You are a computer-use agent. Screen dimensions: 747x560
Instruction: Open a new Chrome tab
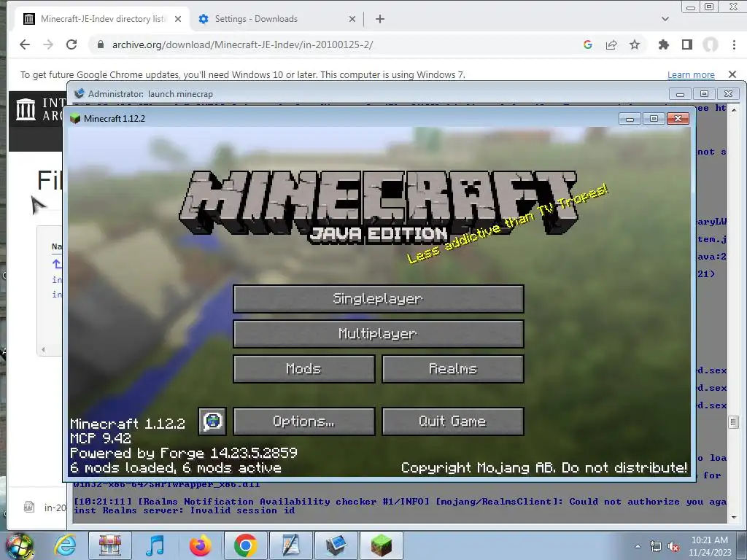pyautogui.click(x=379, y=19)
